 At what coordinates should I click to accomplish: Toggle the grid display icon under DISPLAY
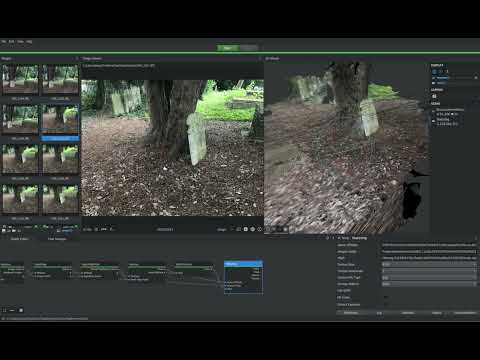pyautogui.click(x=434, y=72)
